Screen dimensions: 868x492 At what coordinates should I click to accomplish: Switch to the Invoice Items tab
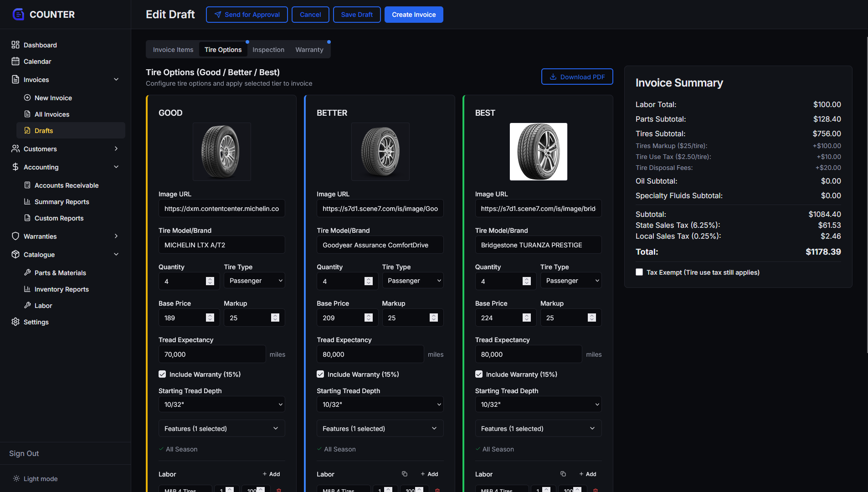pos(173,50)
